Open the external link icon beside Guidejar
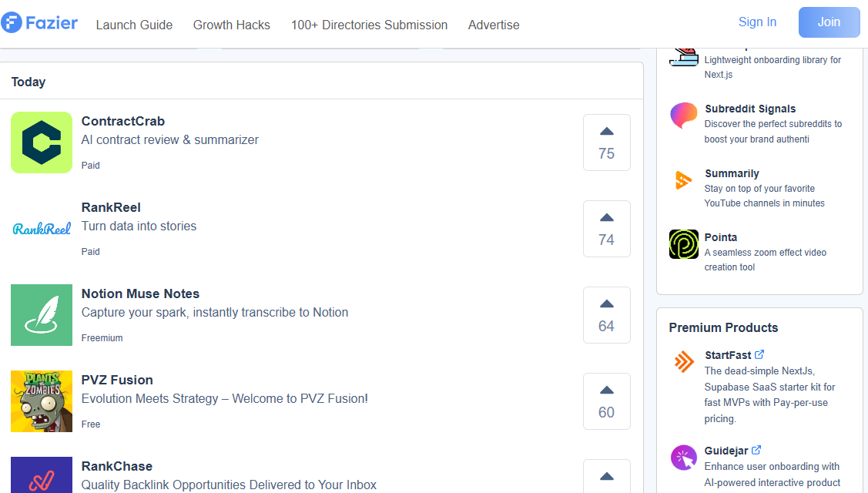The image size is (868, 493). pos(756,451)
